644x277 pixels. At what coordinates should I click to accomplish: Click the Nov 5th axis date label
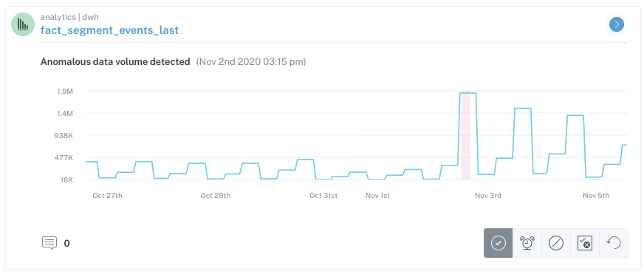(596, 196)
